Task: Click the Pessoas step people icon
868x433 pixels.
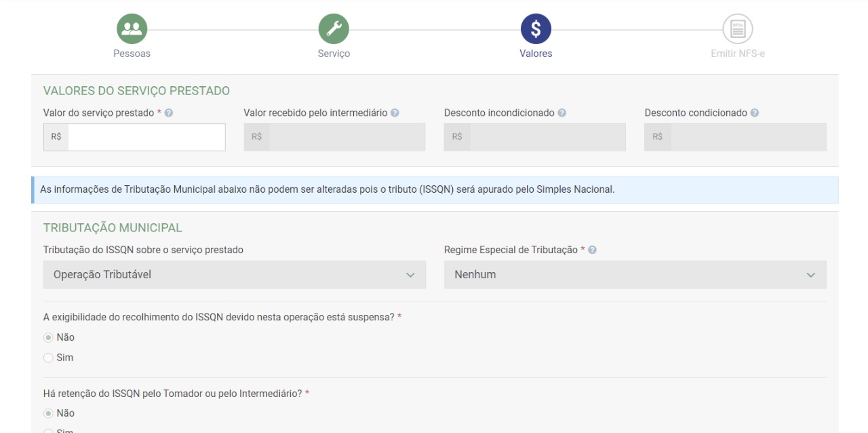Action: pos(131,29)
